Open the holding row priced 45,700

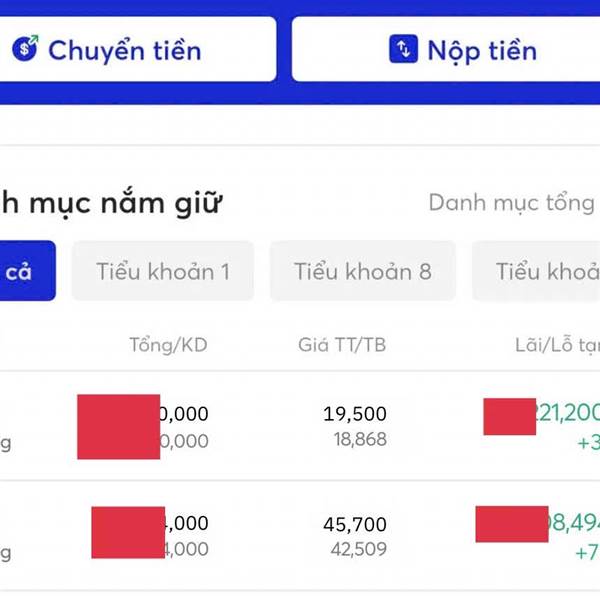click(x=300, y=535)
